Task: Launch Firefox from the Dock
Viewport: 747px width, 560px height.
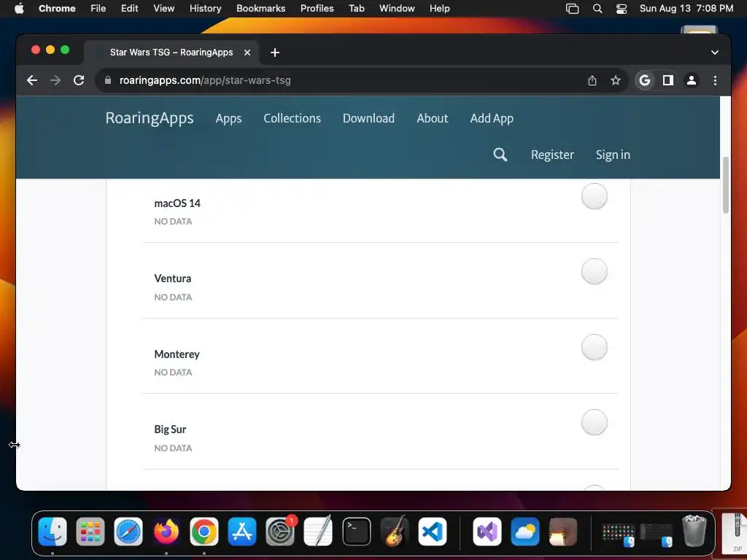Action: coord(166,532)
